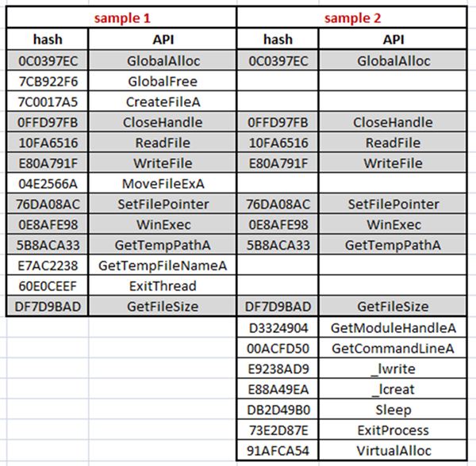Click the GlobalFree API cell

coord(162,81)
